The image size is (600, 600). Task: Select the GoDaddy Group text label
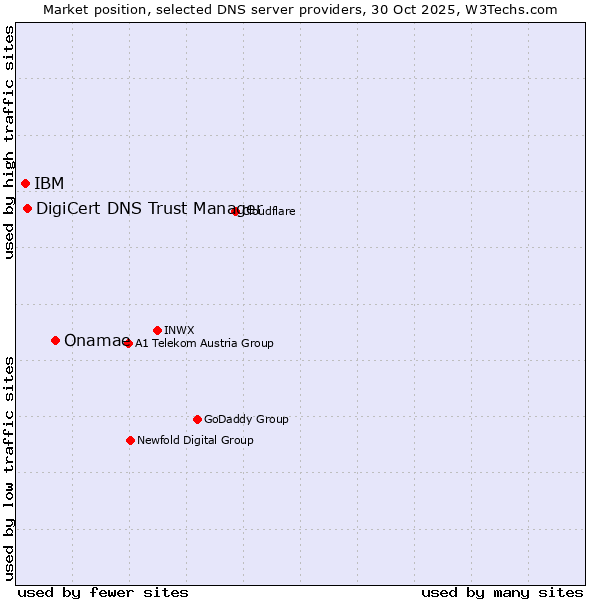246,419
